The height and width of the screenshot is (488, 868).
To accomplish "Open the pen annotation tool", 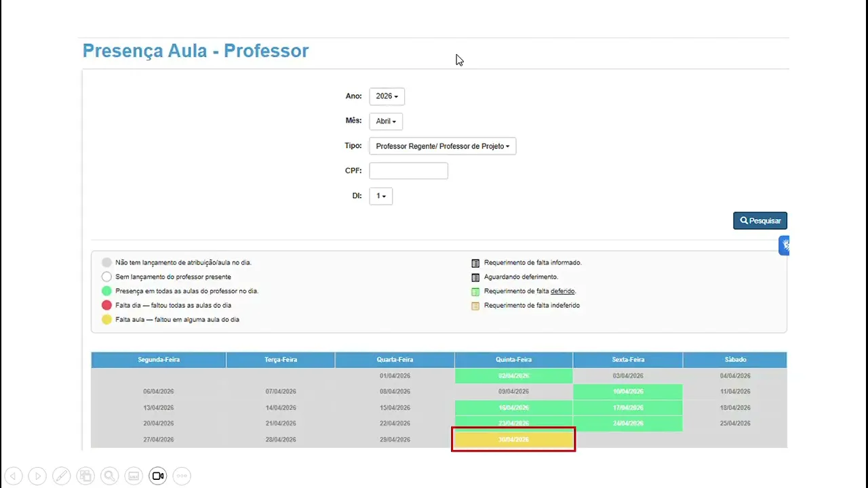I will pos(62,476).
